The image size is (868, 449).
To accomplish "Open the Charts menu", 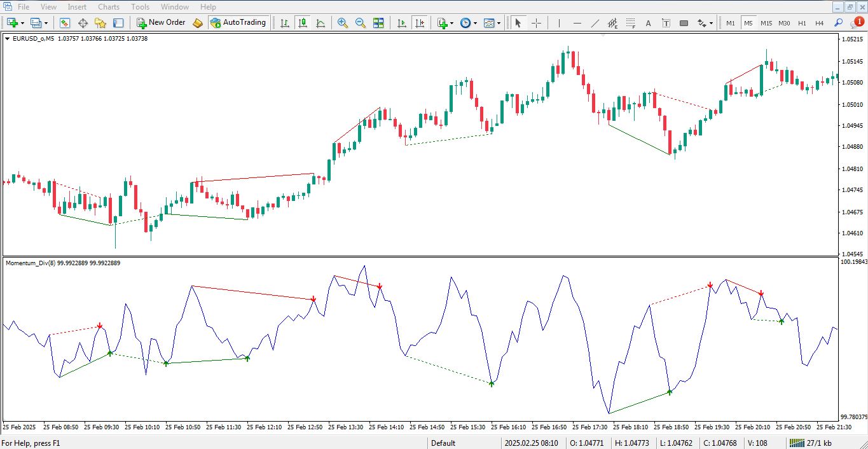I will (109, 7).
